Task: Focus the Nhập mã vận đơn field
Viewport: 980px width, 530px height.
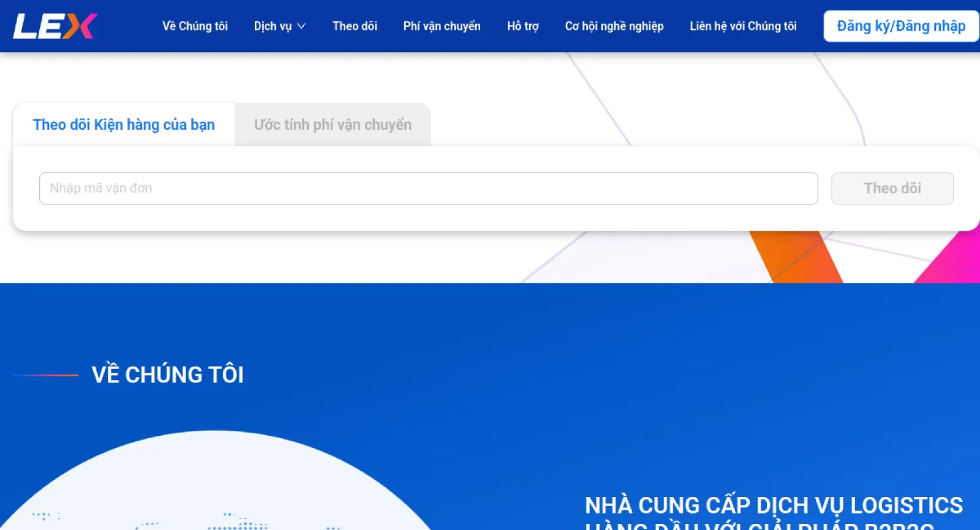Action: [x=428, y=188]
